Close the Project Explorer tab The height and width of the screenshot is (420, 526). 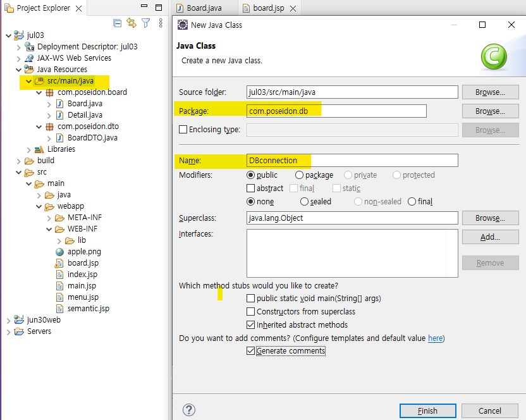(79, 8)
